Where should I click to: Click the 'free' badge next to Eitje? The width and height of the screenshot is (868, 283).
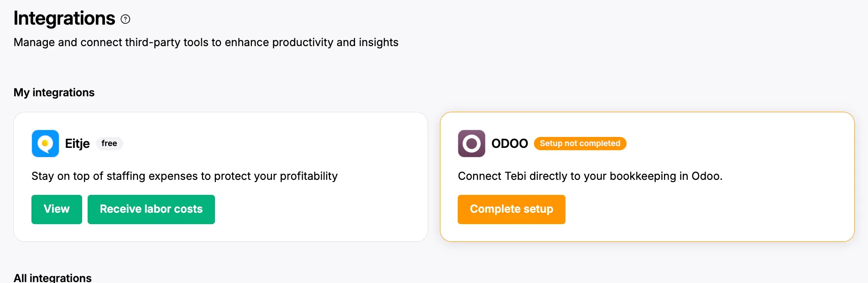[109, 143]
